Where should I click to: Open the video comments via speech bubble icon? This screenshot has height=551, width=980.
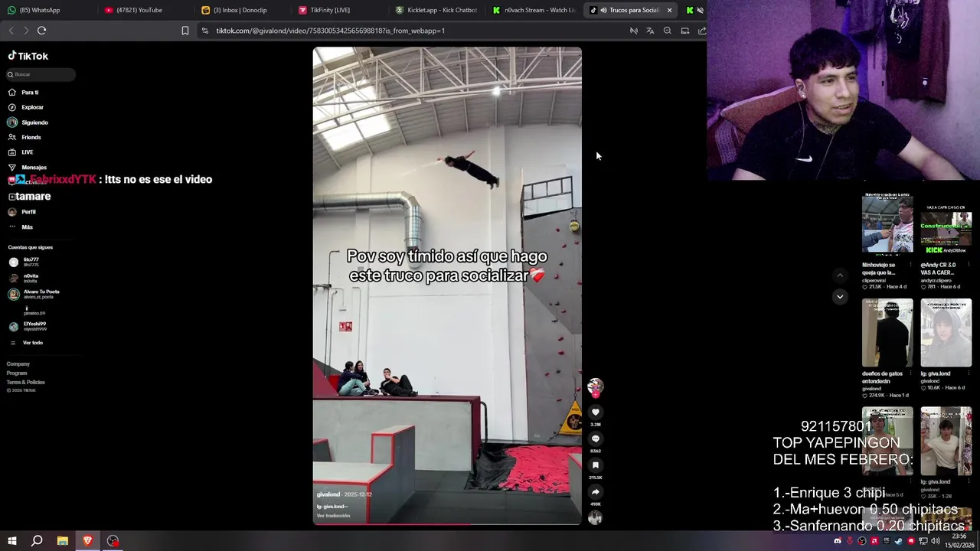(x=595, y=439)
